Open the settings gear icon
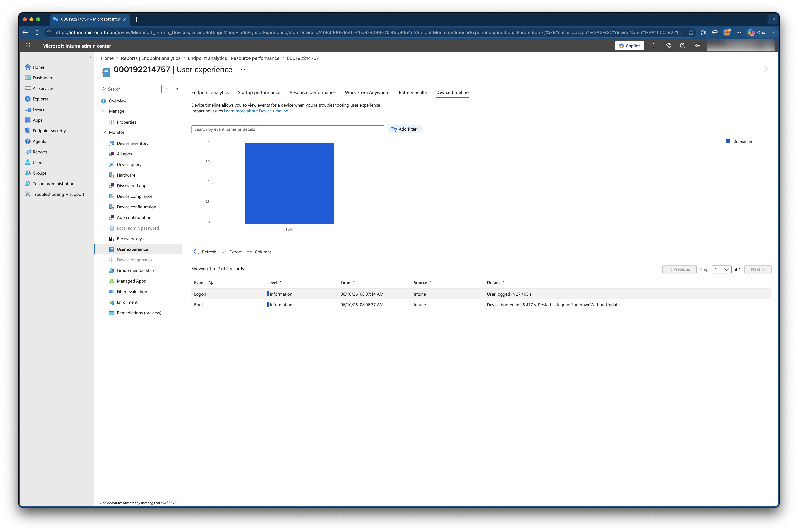Image resolution: width=798 pixels, height=532 pixels. (x=668, y=46)
